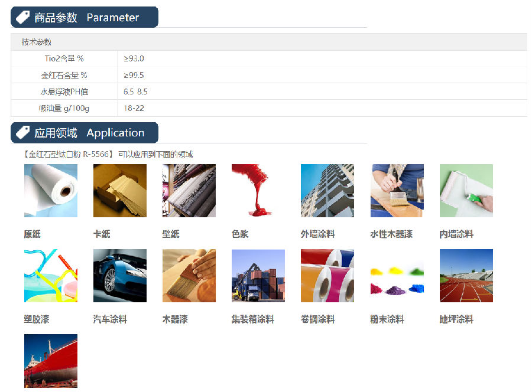Screen dimensions: 532x392
Task: Open the 水性木器漆 brush image
Action: tap(397, 191)
